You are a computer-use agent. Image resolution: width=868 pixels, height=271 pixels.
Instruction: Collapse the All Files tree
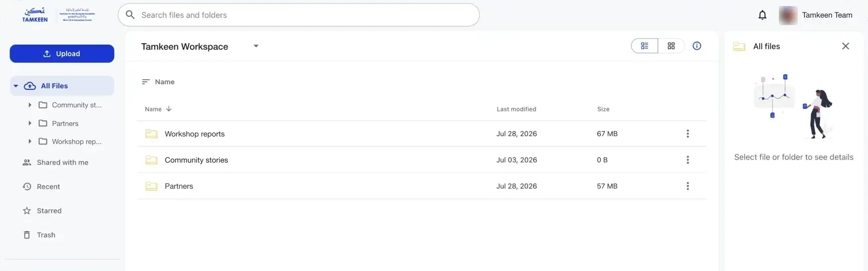(x=16, y=86)
